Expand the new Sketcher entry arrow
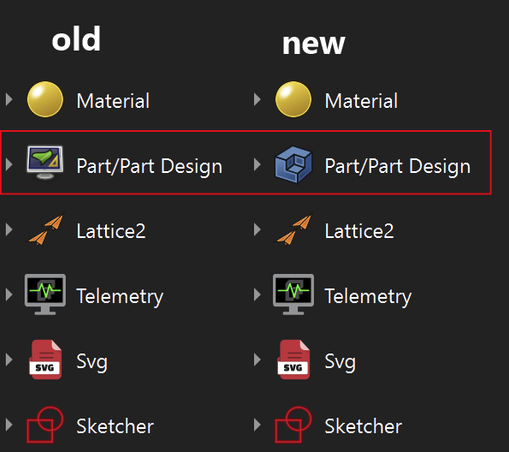Screen dimensions: 509x452 pos(257,424)
